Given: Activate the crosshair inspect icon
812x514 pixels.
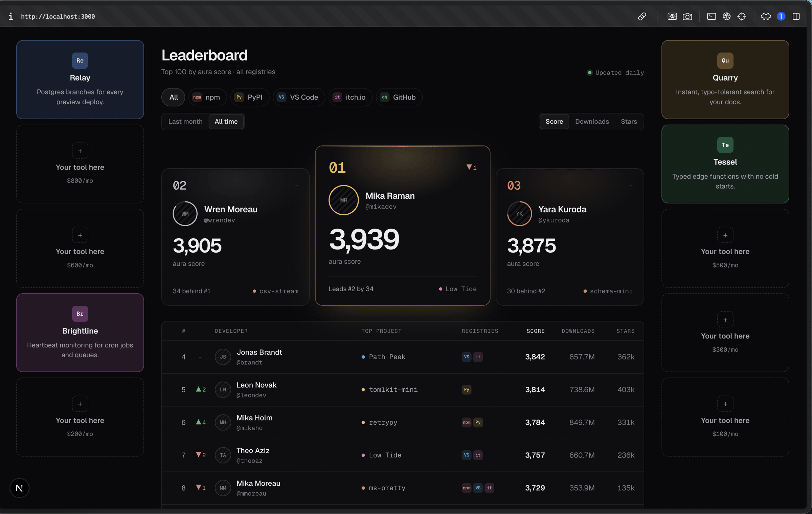Looking at the screenshot, I should [x=742, y=16].
